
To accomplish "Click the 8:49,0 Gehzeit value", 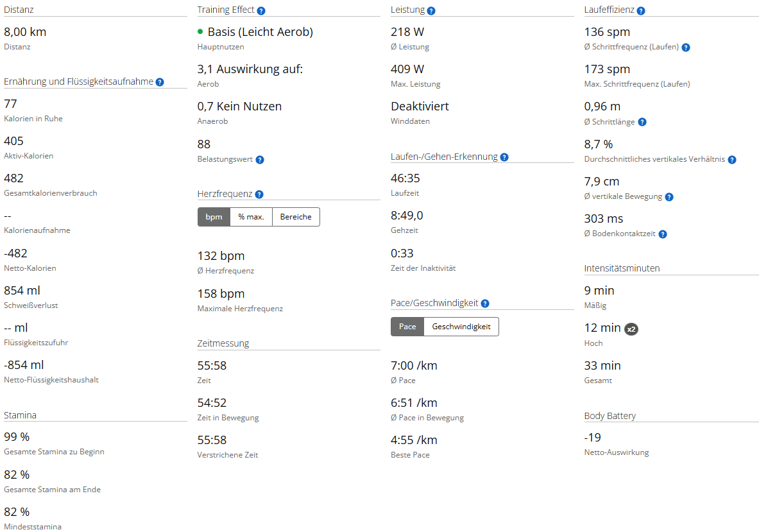I will pos(407,216).
